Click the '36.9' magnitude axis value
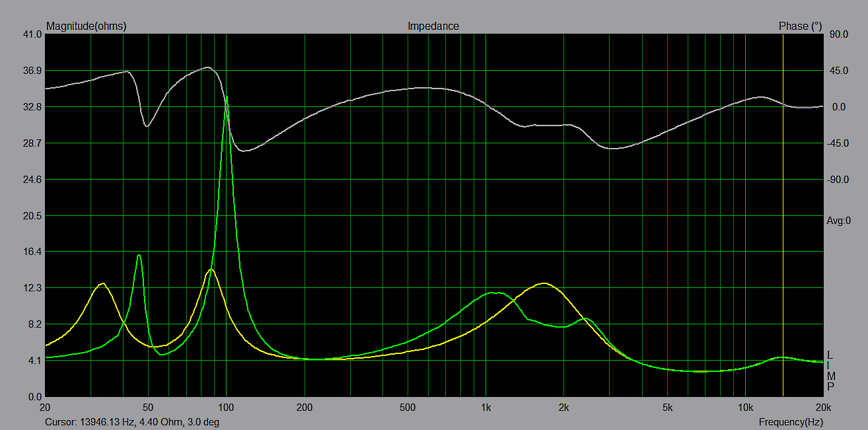 (32, 71)
